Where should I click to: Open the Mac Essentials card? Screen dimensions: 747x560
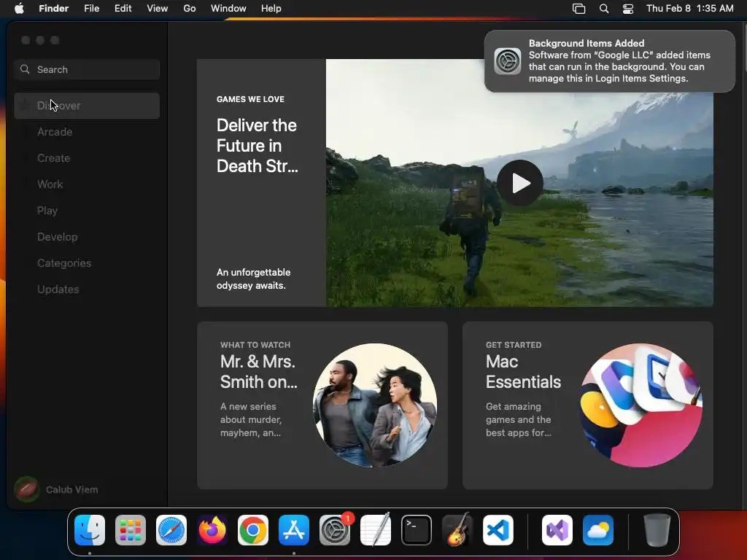click(588, 405)
